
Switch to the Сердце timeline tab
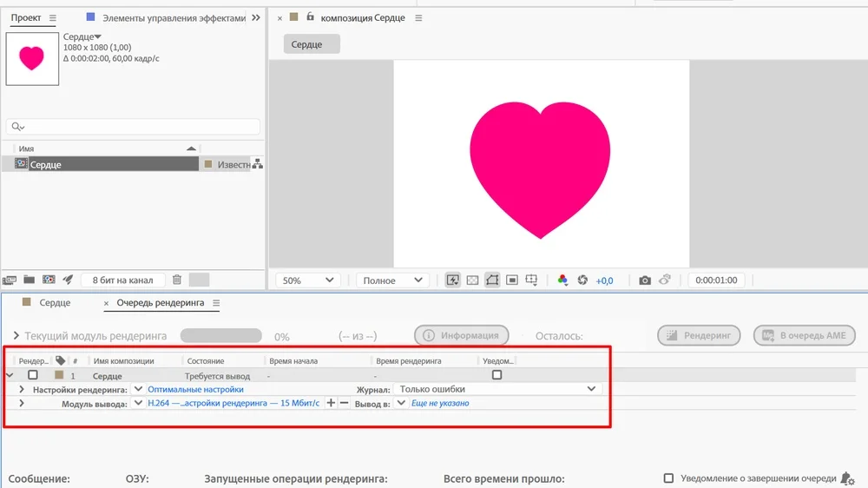(x=55, y=303)
